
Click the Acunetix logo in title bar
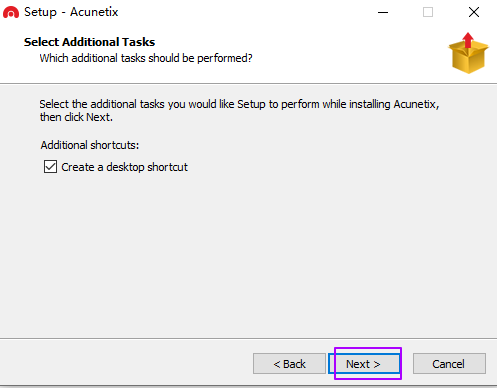(x=11, y=12)
